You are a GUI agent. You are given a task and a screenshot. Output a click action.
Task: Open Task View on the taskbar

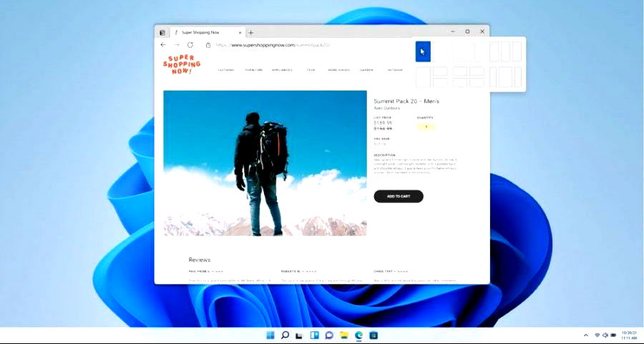point(299,336)
